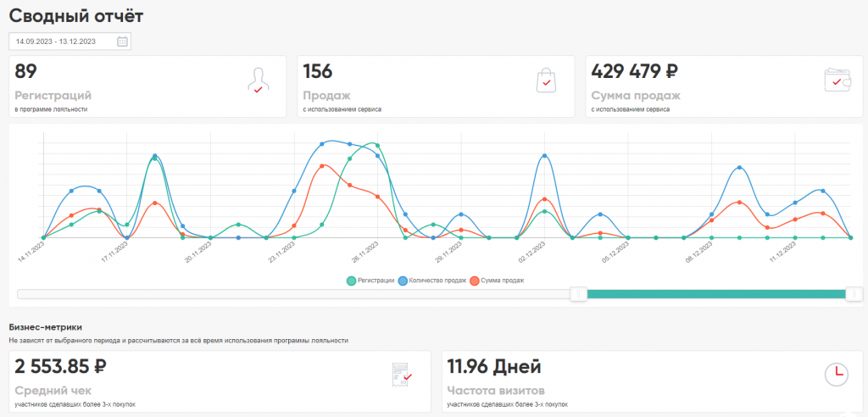Click the right handle of chart range slider
The width and height of the screenshot is (868, 417).
(x=854, y=294)
